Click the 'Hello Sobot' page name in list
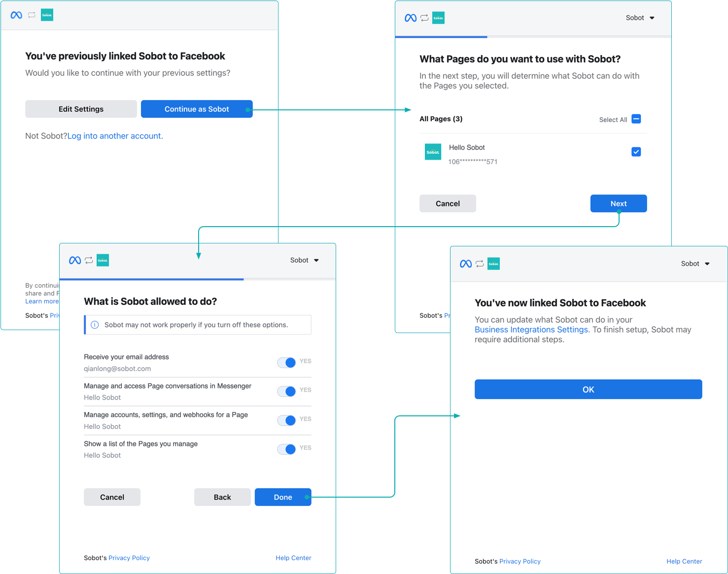728x574 pixels. (467, 147)
